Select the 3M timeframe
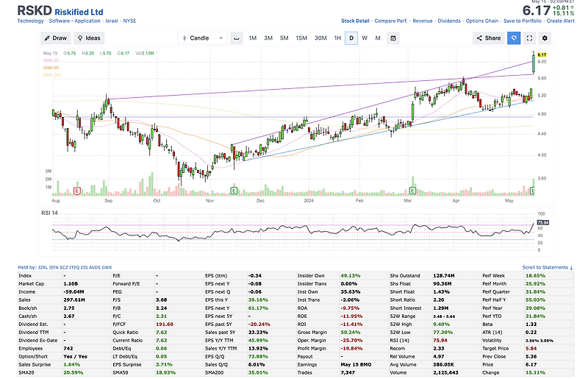This screenshot has height=379, width=588. tap(268, 38)
